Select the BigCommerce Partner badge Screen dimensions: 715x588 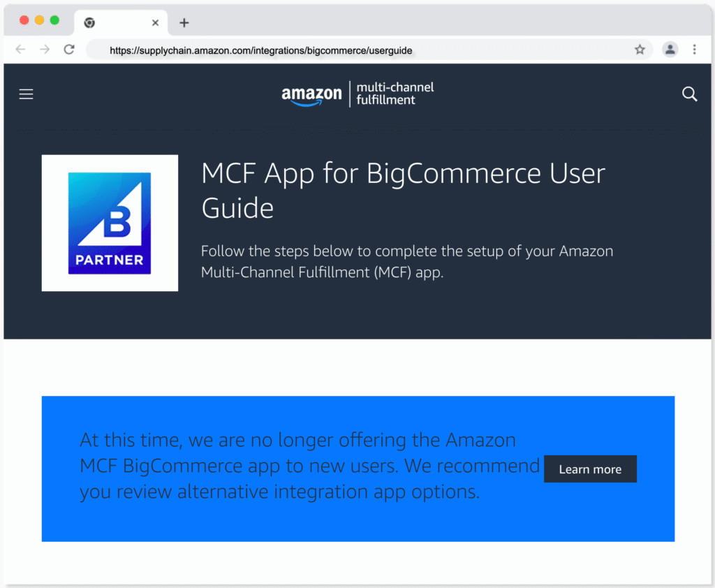click(110, 223)
